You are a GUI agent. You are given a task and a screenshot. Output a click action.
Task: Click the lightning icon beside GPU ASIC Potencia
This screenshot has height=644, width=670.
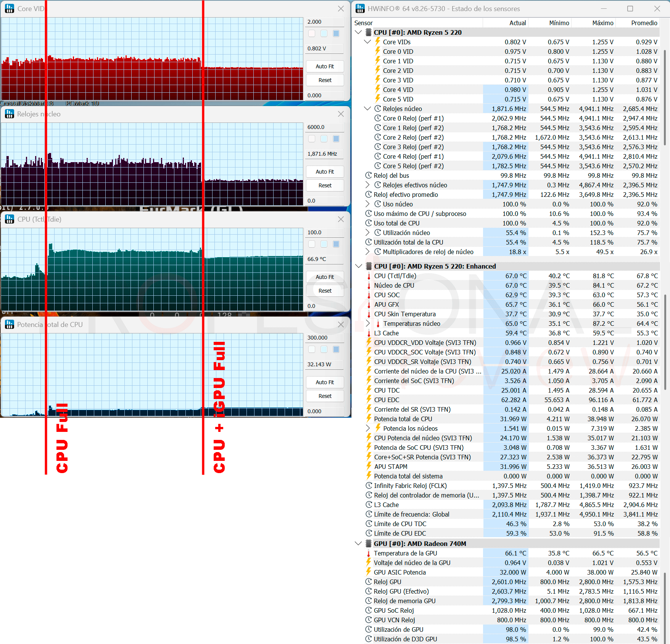369,572
